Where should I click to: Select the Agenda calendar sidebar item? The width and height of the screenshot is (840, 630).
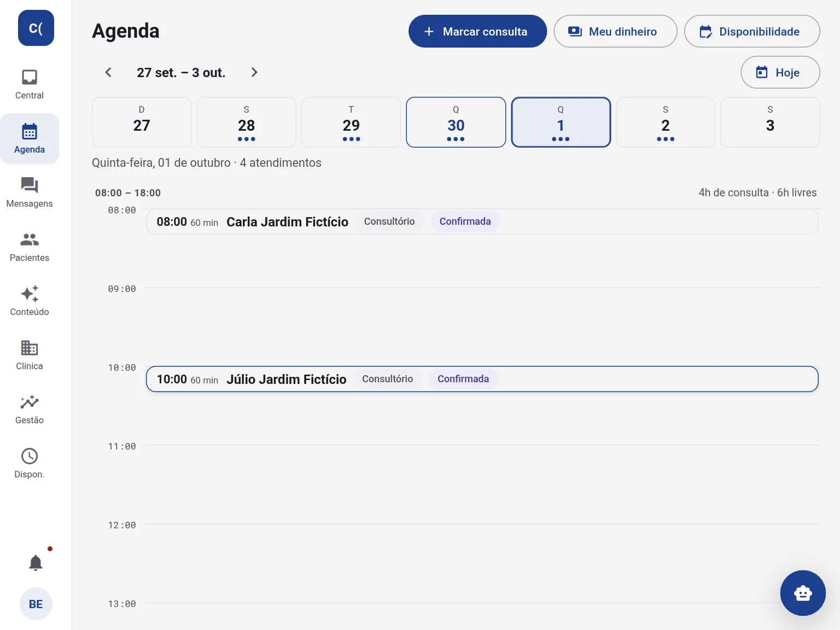point(30,139)
